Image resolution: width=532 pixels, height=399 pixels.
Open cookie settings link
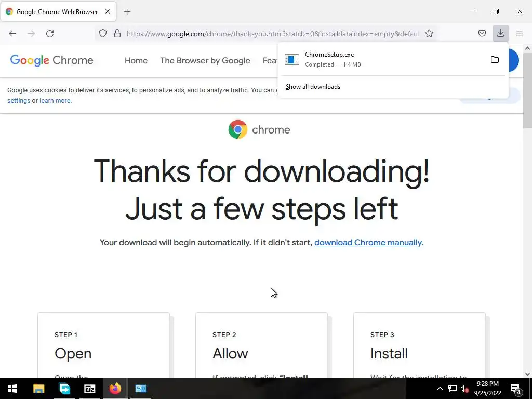pyautogui.click(x=19, y=101)
